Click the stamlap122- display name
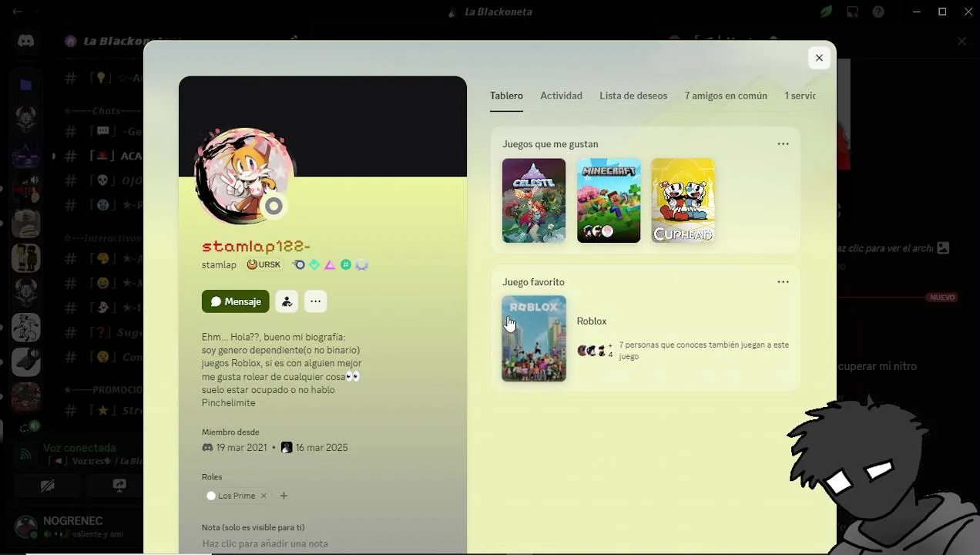This screenshot has height=555, width=980. pyautogui.click(x=256, y=246)
